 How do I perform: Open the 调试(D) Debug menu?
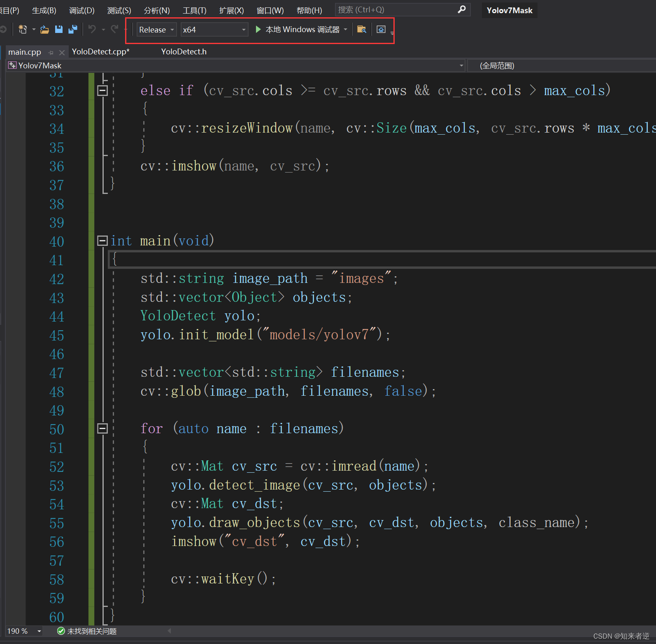pos(82,10)
